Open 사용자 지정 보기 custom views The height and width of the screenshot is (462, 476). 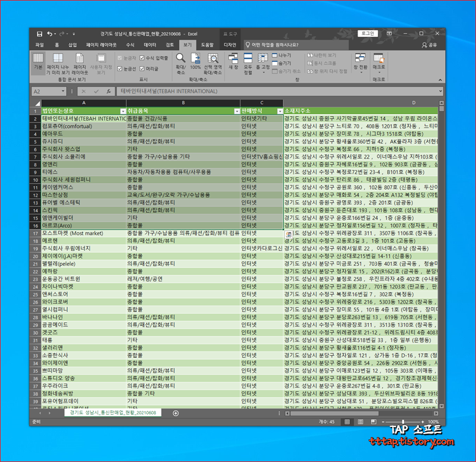coord(101,64)
